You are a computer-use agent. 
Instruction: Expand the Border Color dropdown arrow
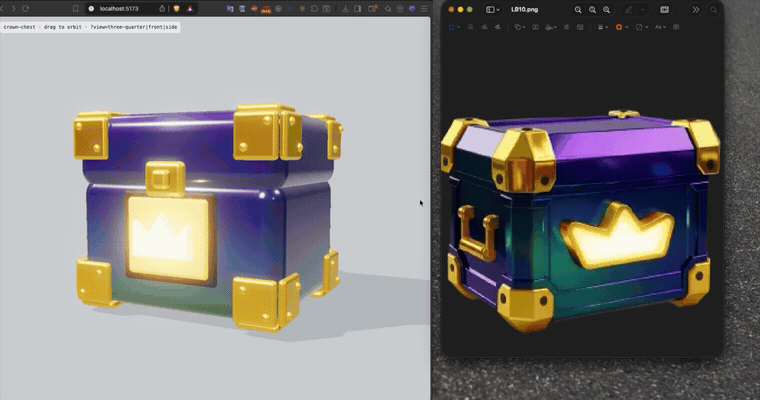click(627, 27)
